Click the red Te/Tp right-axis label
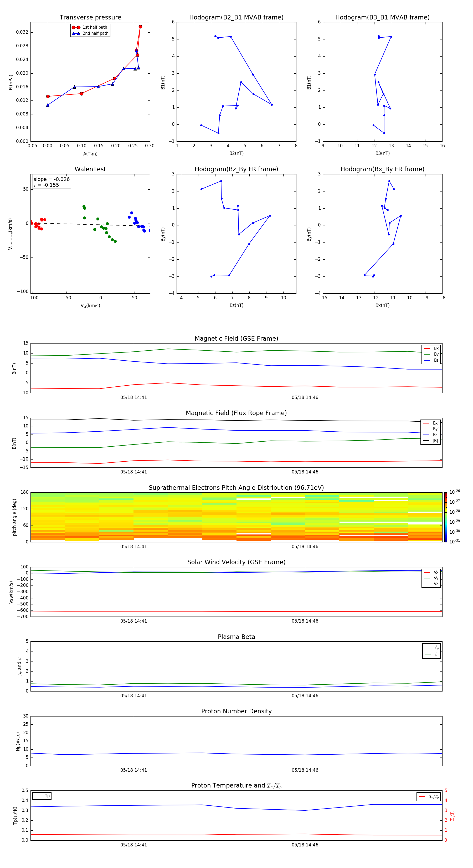The image size is (473, 868). point(453,815)
